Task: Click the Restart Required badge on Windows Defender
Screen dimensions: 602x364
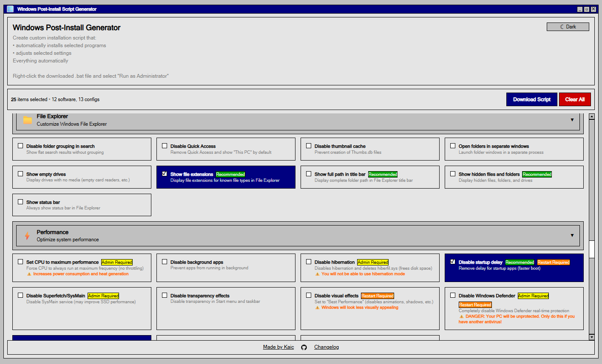Action: [x=475, y=305]
